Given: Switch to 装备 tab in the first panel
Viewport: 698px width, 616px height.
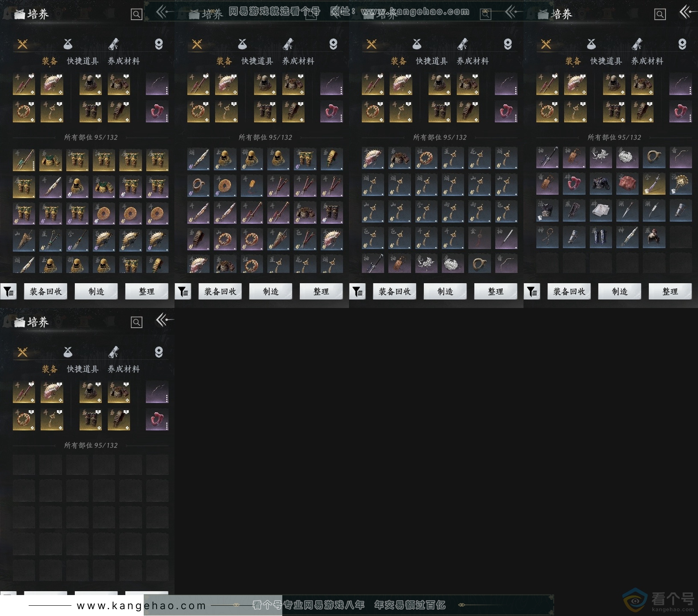Looking at the screenshot, I should click(50, 61).
